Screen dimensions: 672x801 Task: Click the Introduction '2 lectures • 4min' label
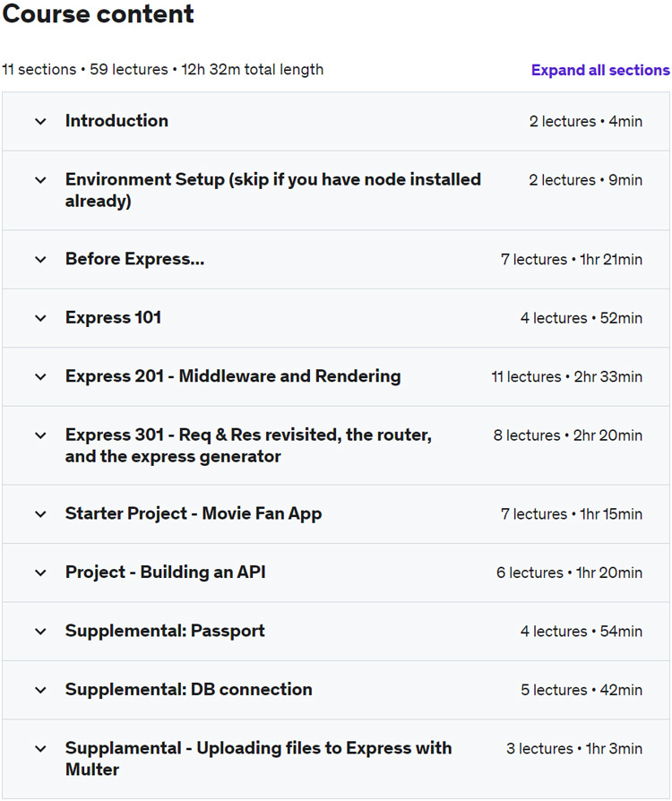[x=585, y=121]
